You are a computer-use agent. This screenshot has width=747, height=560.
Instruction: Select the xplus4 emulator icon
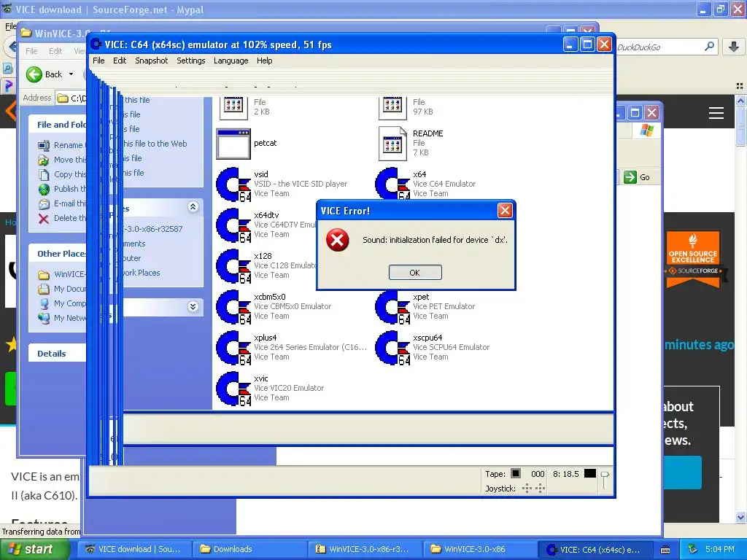233,348
